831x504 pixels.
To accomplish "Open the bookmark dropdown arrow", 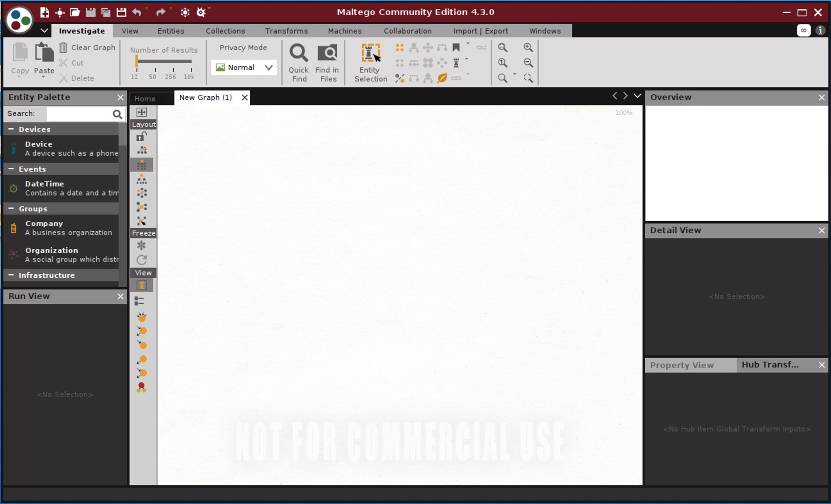I will pyautogui.click(x=468, y=43).
